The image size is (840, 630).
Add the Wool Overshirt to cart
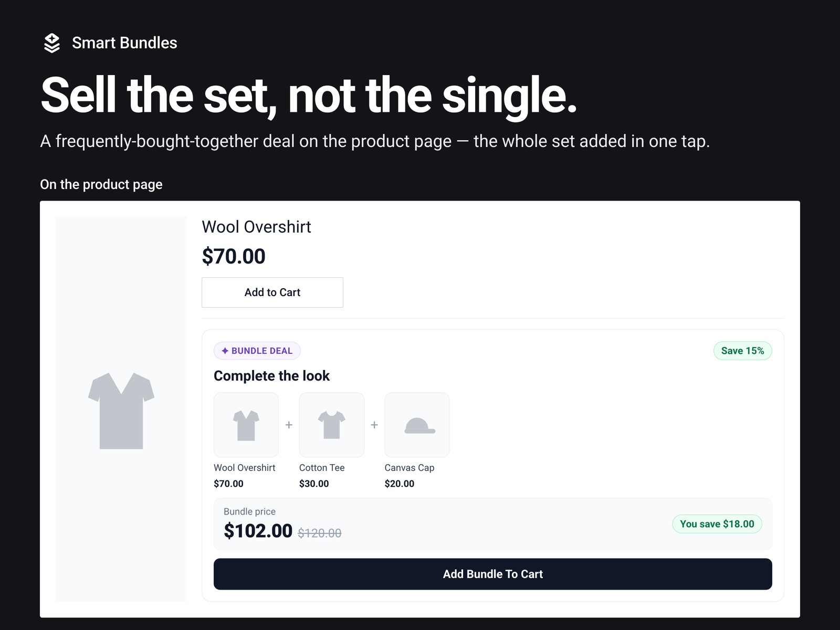click(x=272, y=292)
